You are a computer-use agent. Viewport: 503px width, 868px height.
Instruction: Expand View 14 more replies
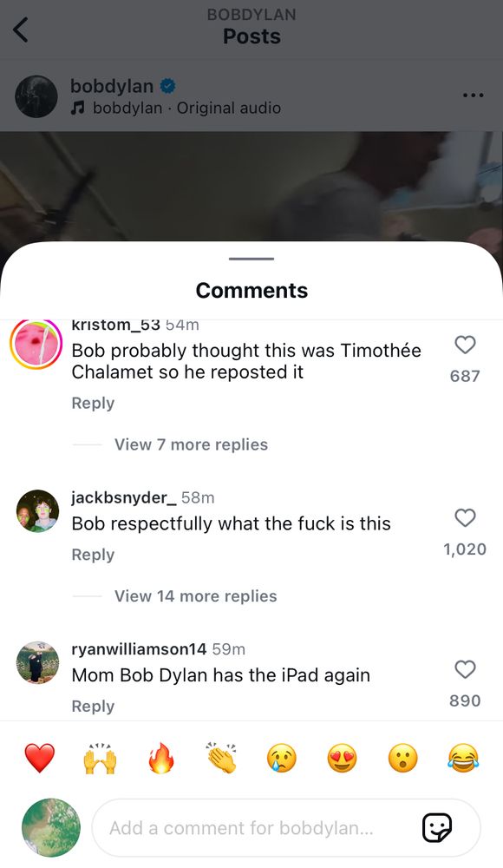pos(195,596)
